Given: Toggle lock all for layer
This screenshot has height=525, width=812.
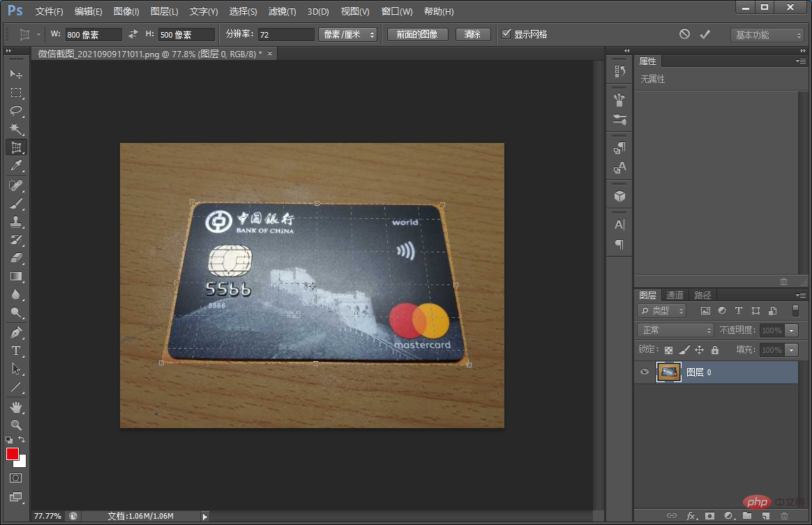Looking at the screenshot, I should point(714,350).
